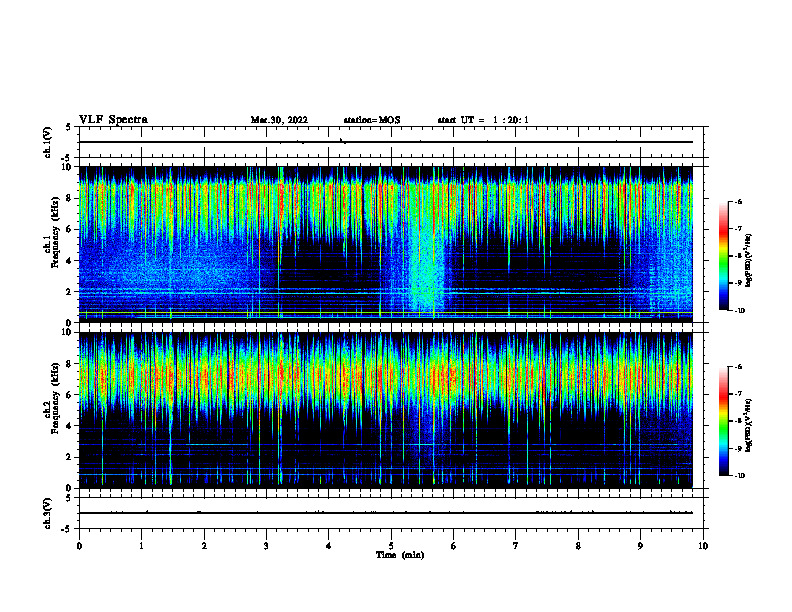This screenshot has width=792, height=612.
Task: Click the ch.1 spectrogram color scale bar
Action: coord(724,256)
